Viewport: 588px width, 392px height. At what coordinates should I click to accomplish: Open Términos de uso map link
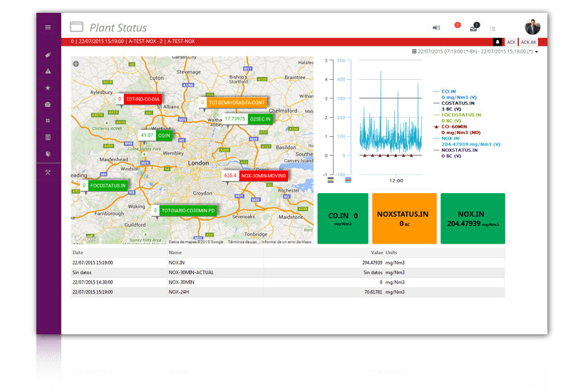click(x=242, y=242)
